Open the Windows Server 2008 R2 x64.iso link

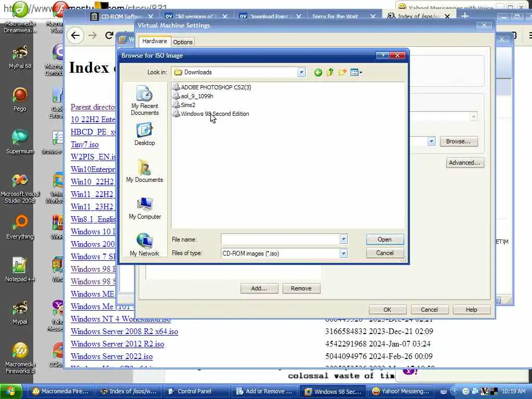(124, 331)
